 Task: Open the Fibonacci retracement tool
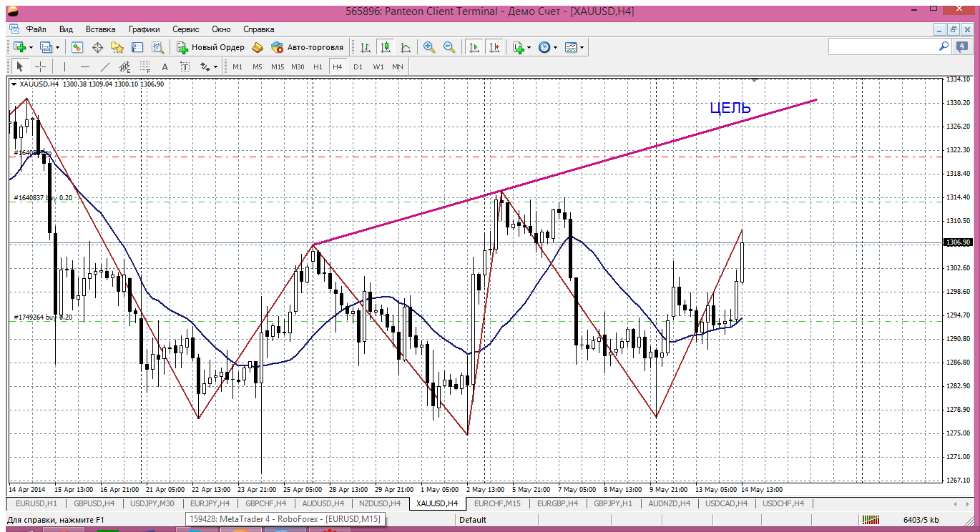(146, 66)
